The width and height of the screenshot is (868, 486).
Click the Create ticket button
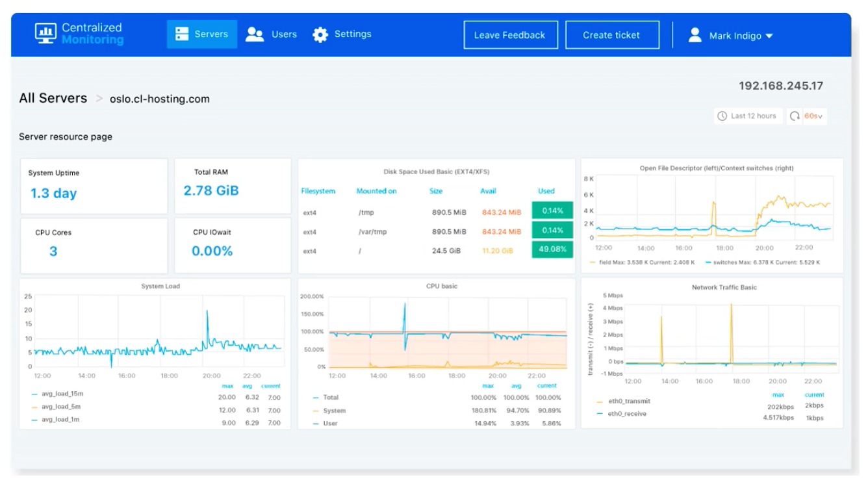tap(612, 35)
